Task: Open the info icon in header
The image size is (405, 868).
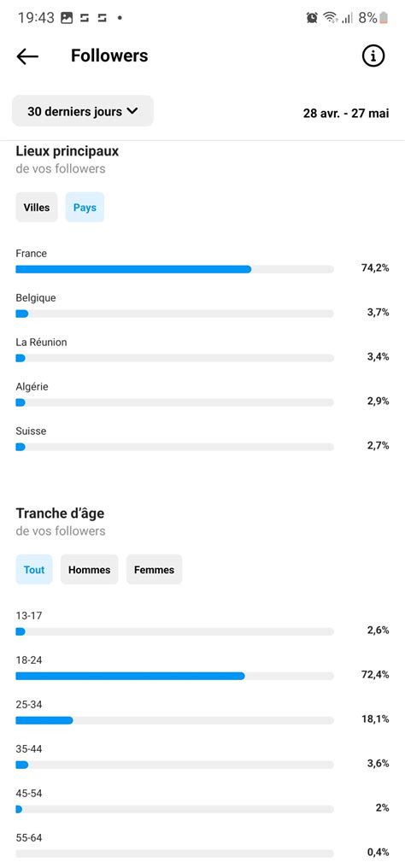Action: pos(373,56)
